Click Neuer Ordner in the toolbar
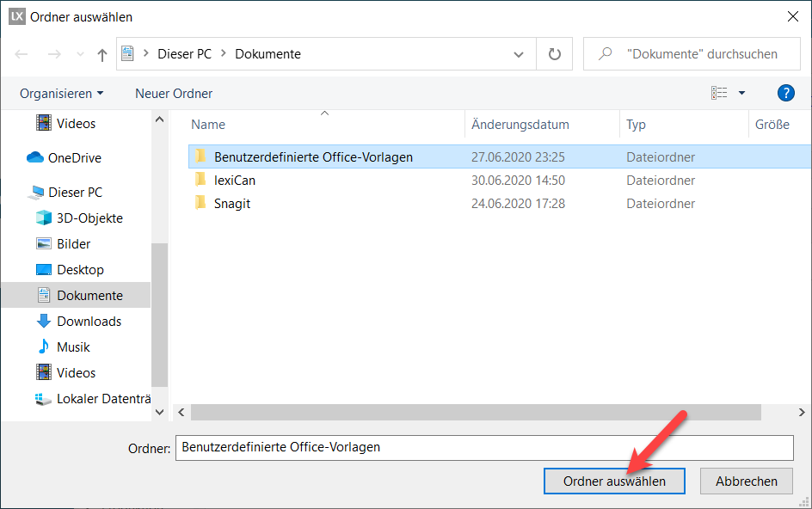Viewport: 812px width, 509px height. pos(174,93)
